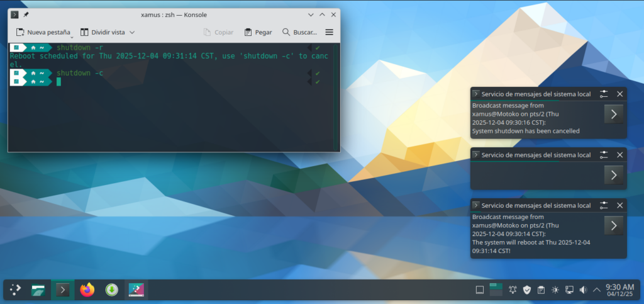Click the 'shutdown -r' command text
Image resolution: width=644 pixels, height=304 pixels.
click(x=80, y=48)
